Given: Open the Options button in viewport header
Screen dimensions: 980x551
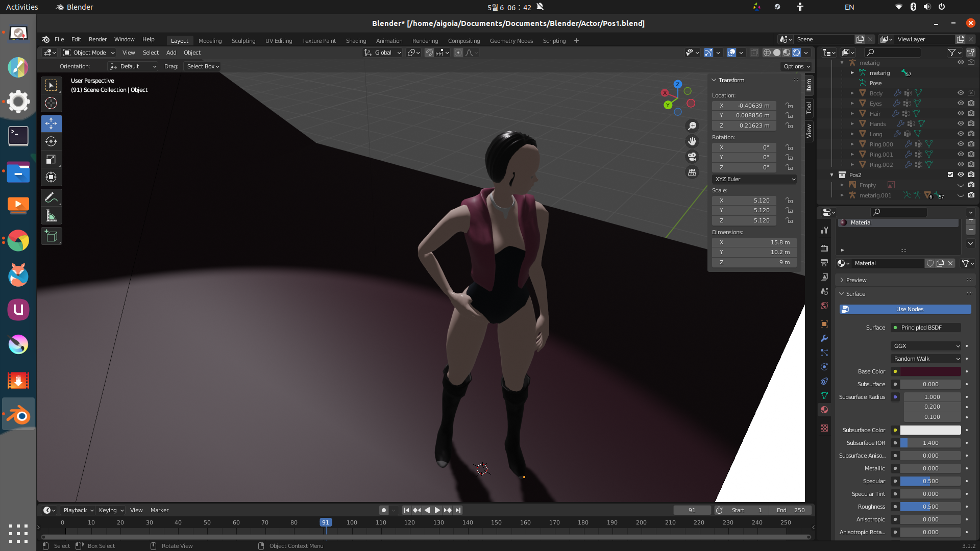Looking at the screenshot, I should (796, 66).
